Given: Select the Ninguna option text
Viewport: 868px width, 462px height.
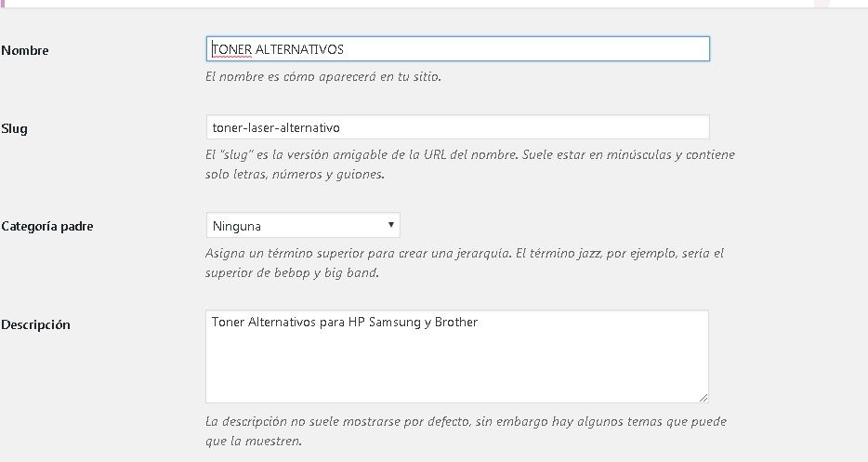Looking at the screenshot, I should tap(236, 226).
